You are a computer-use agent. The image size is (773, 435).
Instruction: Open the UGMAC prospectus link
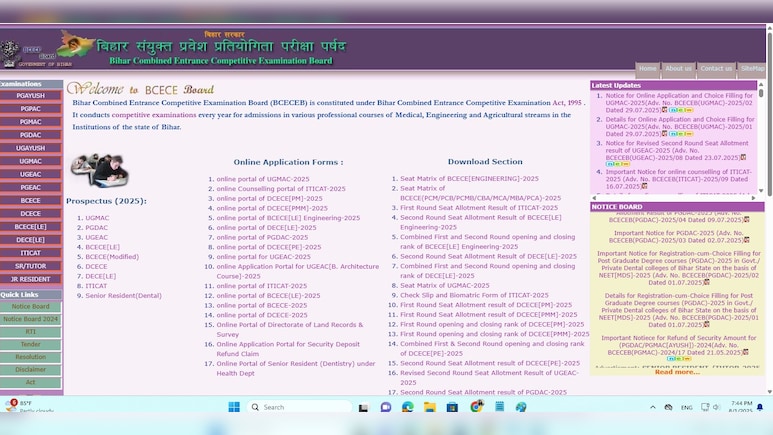point(97,218)
